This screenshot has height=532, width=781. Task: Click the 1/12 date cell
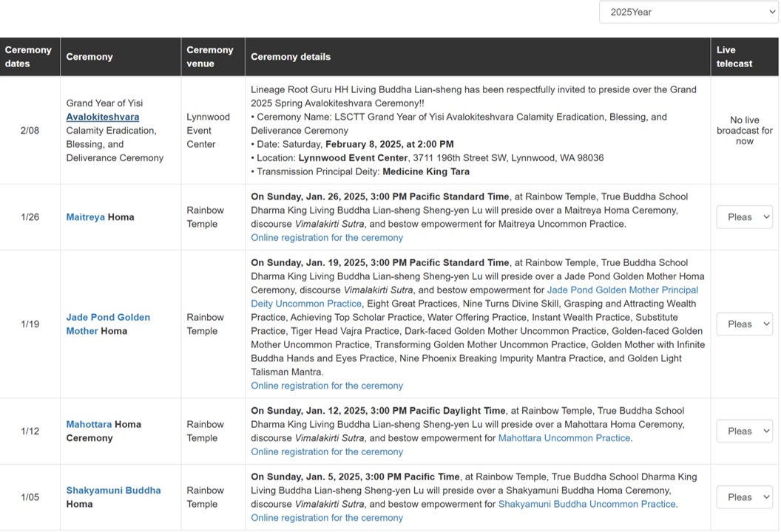click(x=30, y=431)
